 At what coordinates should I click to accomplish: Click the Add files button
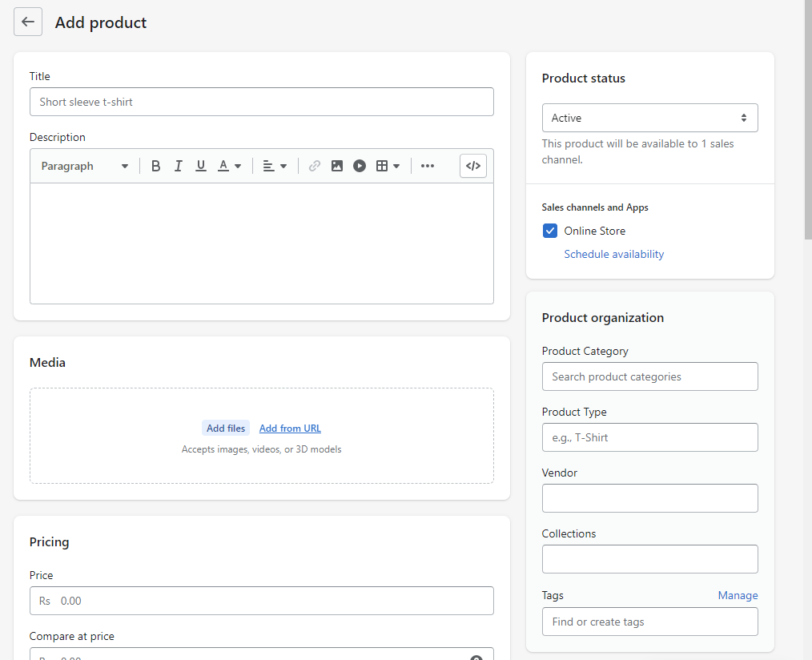[x=226, y=429]
